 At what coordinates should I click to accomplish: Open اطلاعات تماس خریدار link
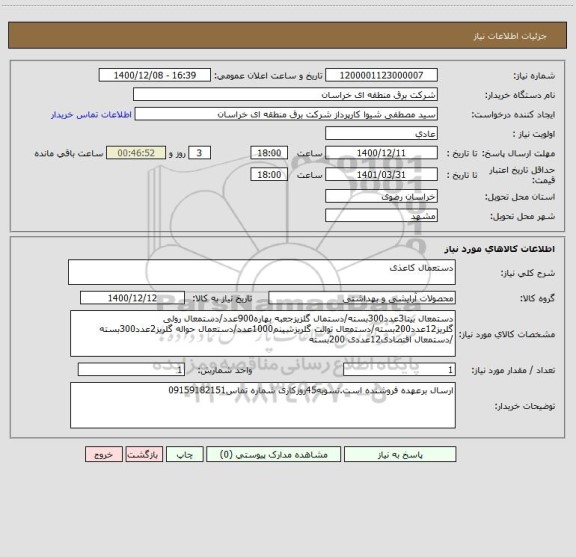tap(91, 115)
